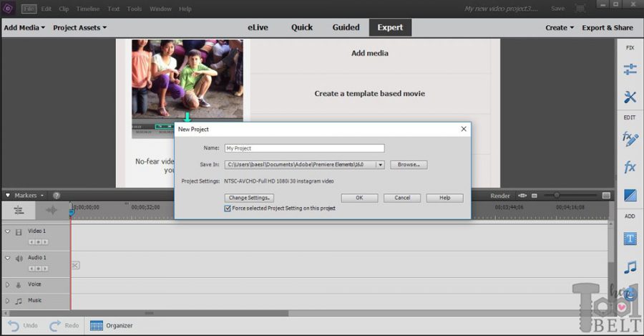The image size is (644, 336).
Task: Click the Premiere Elements app logo
Action: point(8,8)
